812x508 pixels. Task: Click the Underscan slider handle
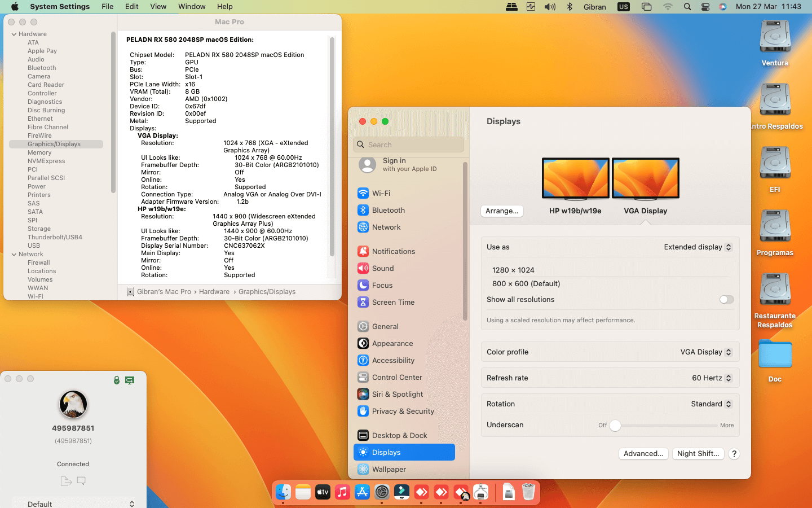pyautogui.click(x=615, y=426)
